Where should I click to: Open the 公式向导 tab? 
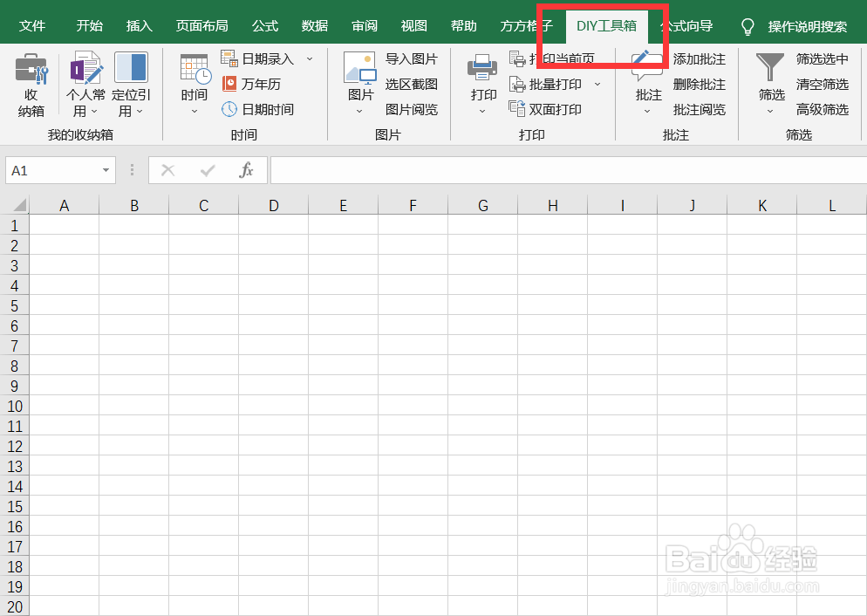[686, 25]
